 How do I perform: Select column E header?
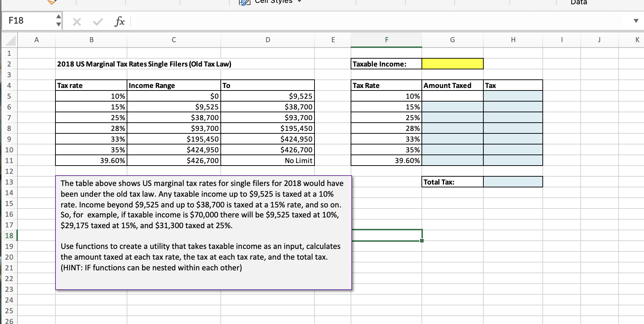click(333, 40)
